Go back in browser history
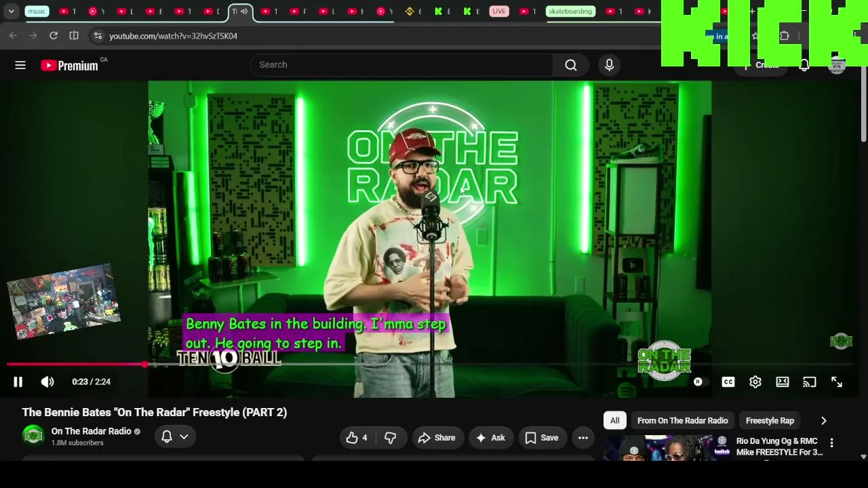868x488 pixels. (13, 36)
